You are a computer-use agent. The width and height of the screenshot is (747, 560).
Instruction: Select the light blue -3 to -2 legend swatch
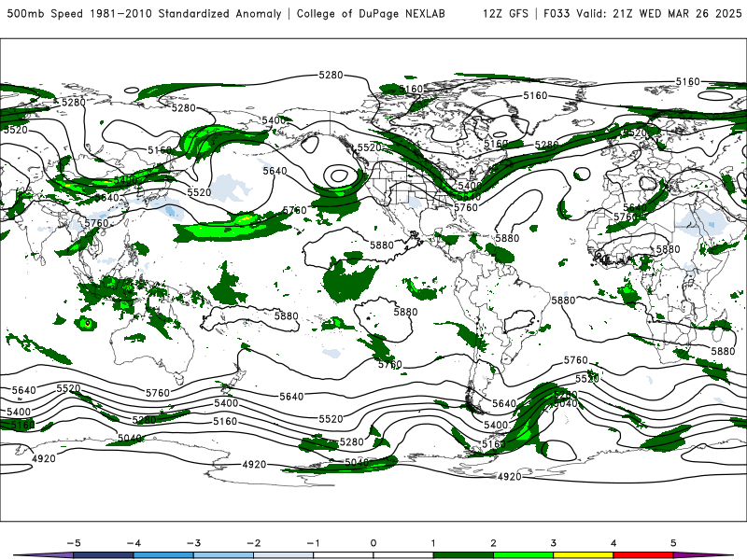click(223, 555)
